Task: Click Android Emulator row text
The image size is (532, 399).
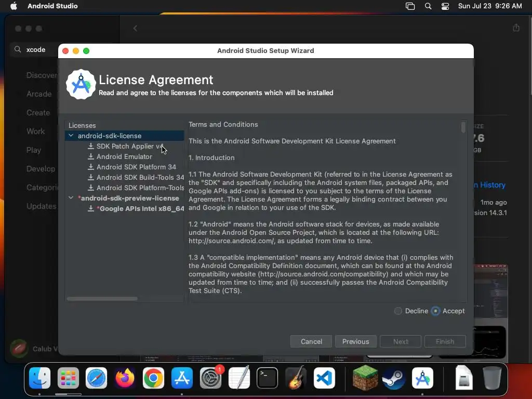Action: [x=124, y=156]
